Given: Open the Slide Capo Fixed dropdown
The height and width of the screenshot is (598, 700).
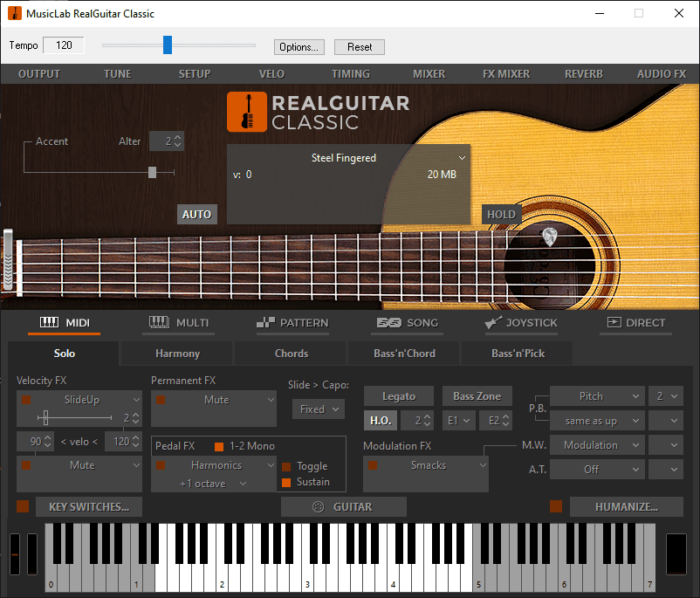Looking at the screenshot, I should 318,409.
